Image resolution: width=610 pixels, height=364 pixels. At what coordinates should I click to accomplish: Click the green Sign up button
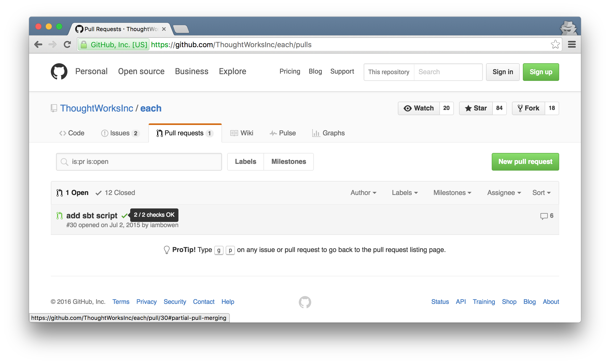(541, 72)
